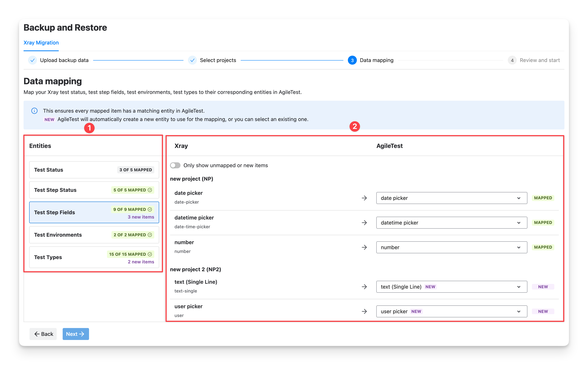Select the Test Status entity
The image size is (588, 365).
click(x=94, y=170)
